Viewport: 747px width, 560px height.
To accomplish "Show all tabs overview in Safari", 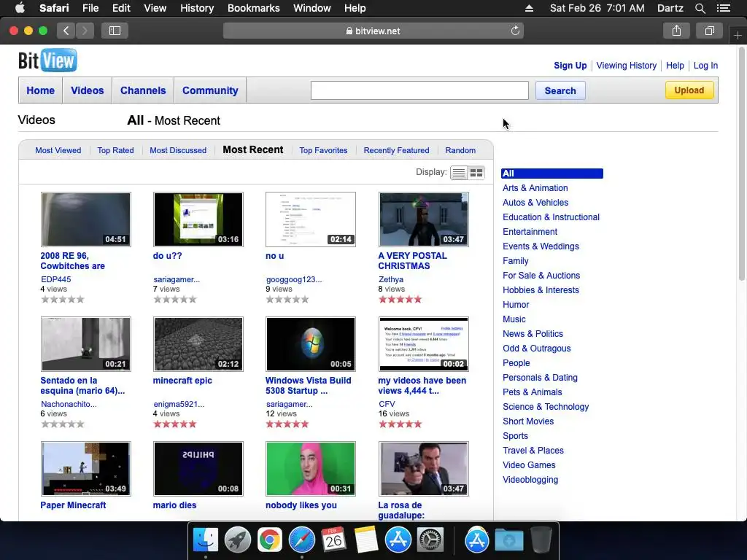I will click(709, 31).
